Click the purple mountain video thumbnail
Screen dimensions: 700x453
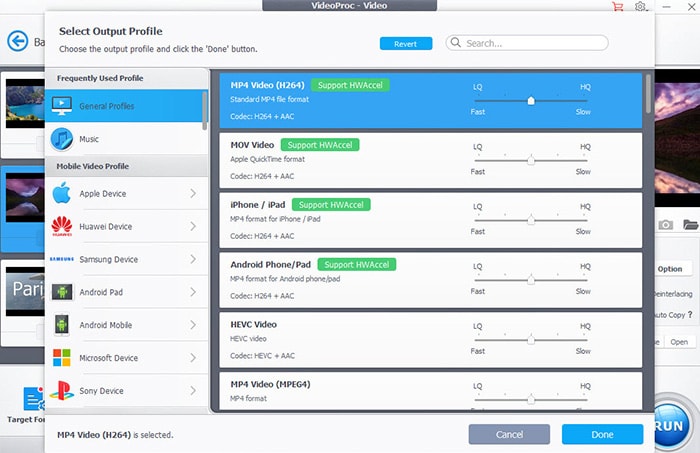[25, 198]
